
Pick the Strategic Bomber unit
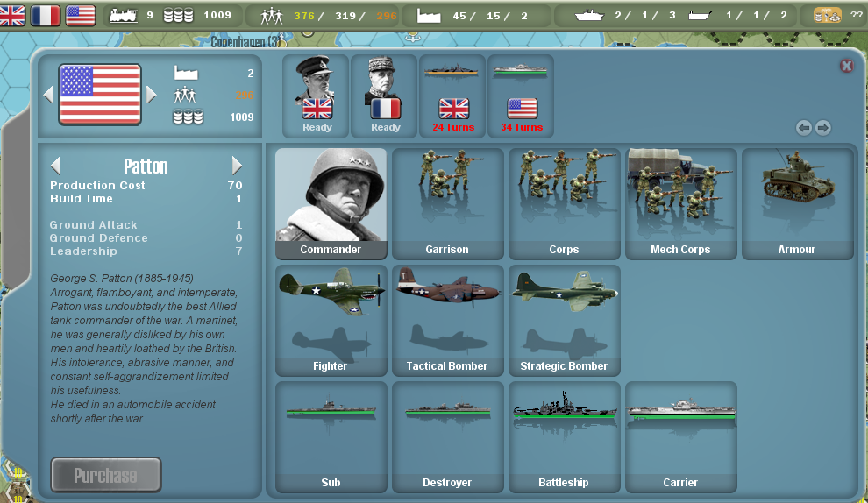(564, 320)
